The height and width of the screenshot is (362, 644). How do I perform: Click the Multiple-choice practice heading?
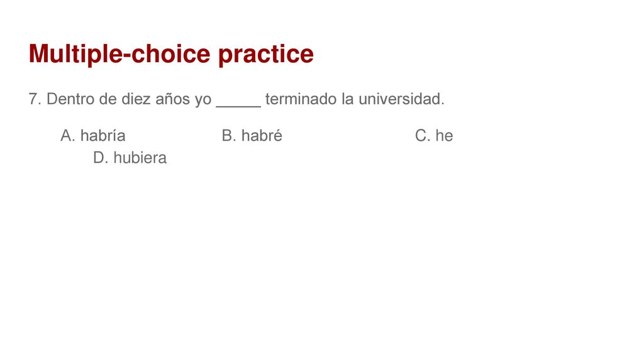click(x=171, y=54)
